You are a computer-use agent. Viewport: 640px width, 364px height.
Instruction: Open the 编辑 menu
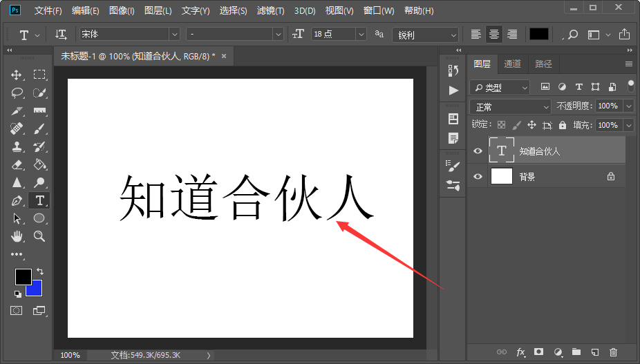[85, 10]
